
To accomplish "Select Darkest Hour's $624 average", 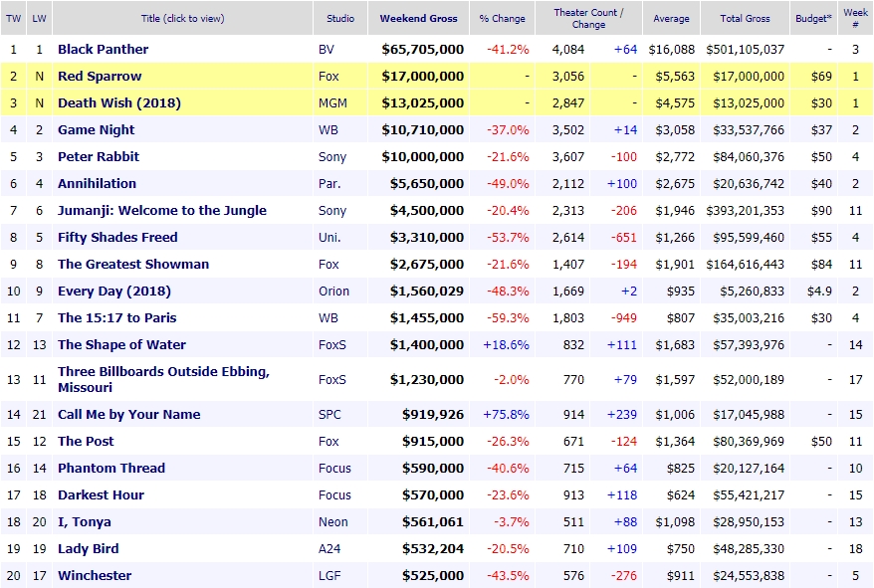I will (681, 494).
